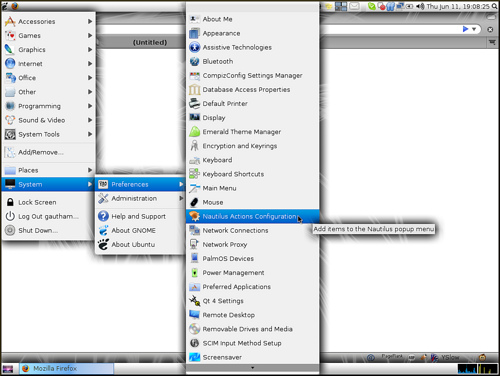The height and width of the screenshot is (376, 500).
Task: Expand the Office submenu arrow
Action: point(90,78)
